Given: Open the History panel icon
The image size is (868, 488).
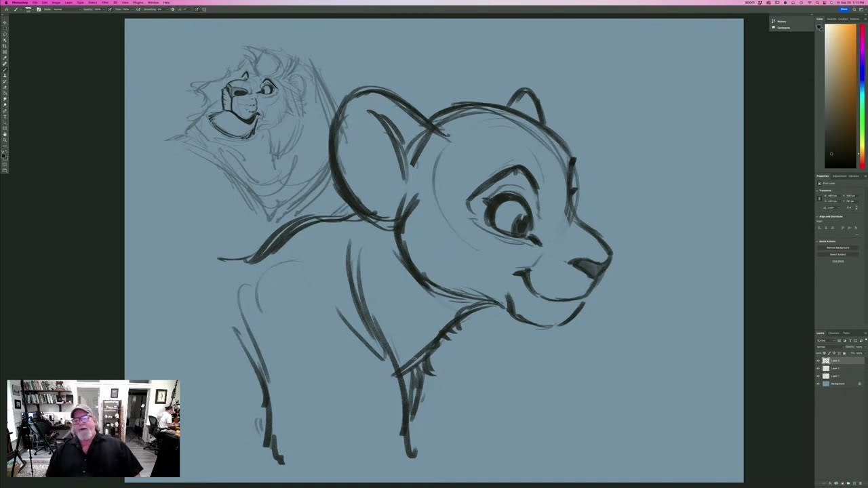Looking at the screenshot, I should (x=773, y=21).
